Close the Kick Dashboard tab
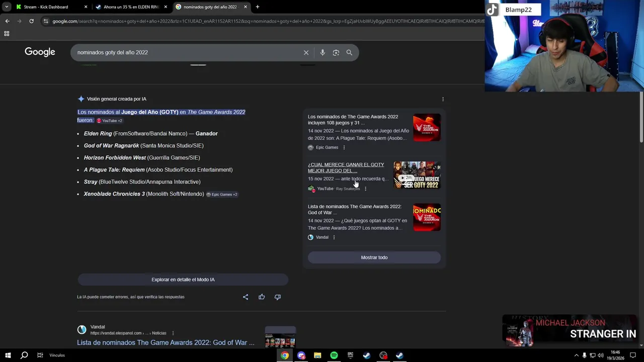The image size is (644, 362). point(86,7)
